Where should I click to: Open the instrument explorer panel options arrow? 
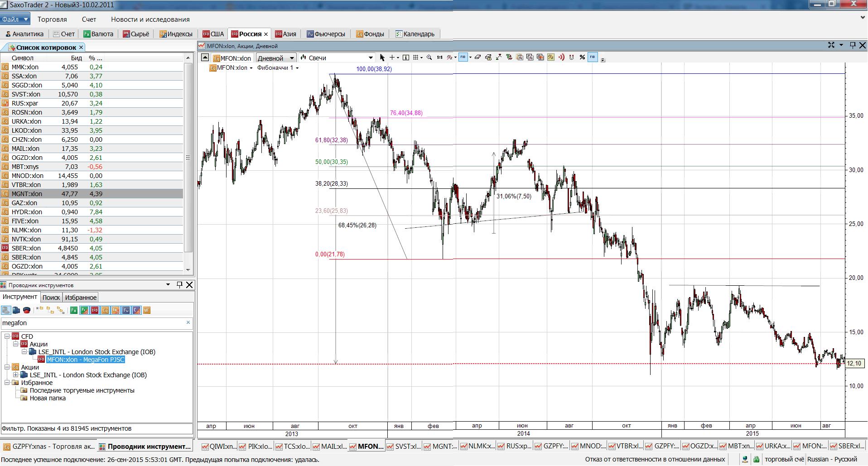point(168,285)
